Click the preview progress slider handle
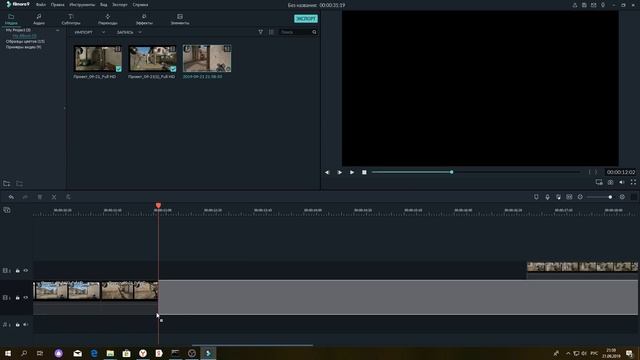 [x=451, y=172]
